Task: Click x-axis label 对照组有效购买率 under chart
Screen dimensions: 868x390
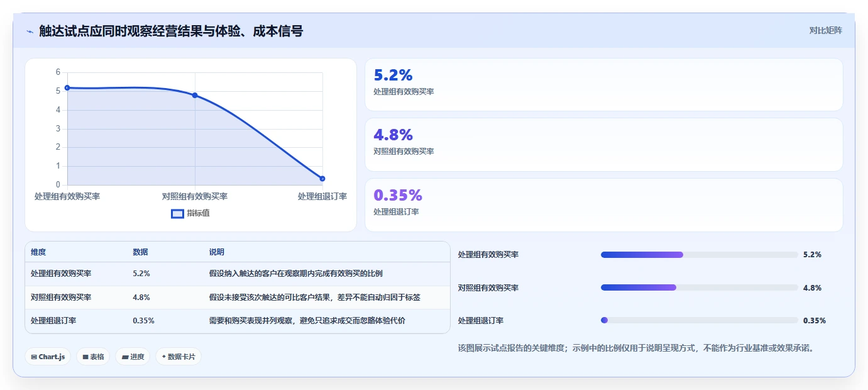Action: click(195, 196)
